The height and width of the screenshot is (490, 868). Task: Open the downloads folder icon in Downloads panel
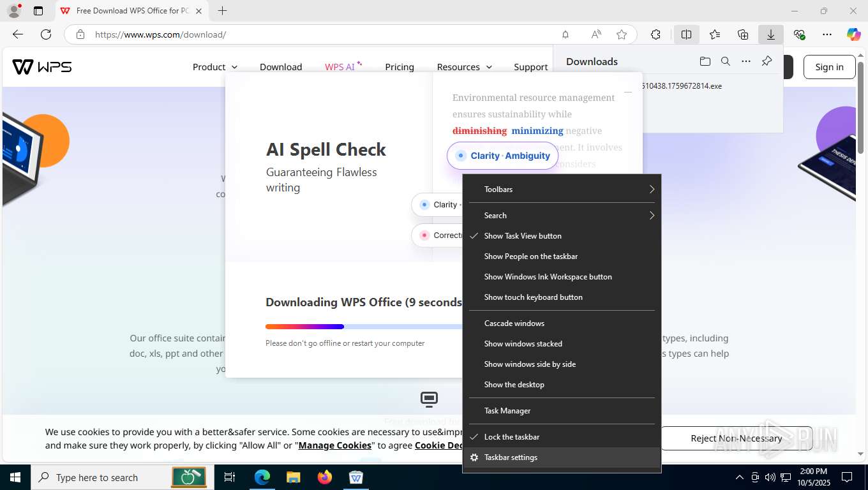click(x=705, y=61)
